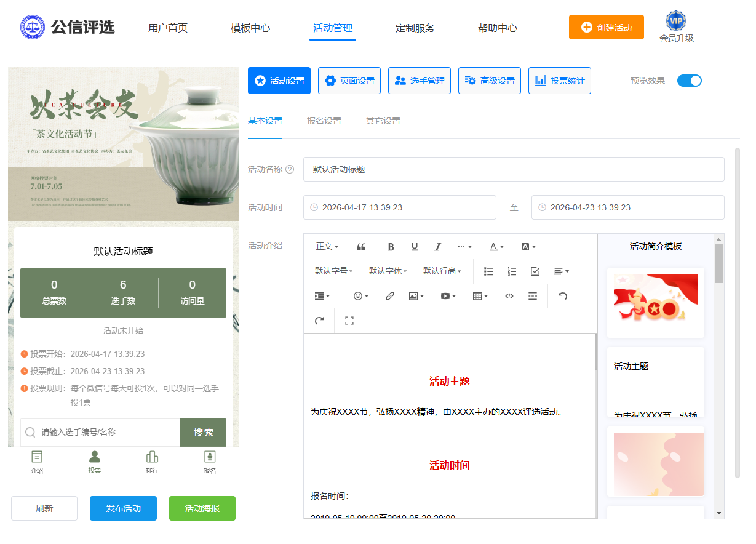Open 高级设置

click(490, 81)
